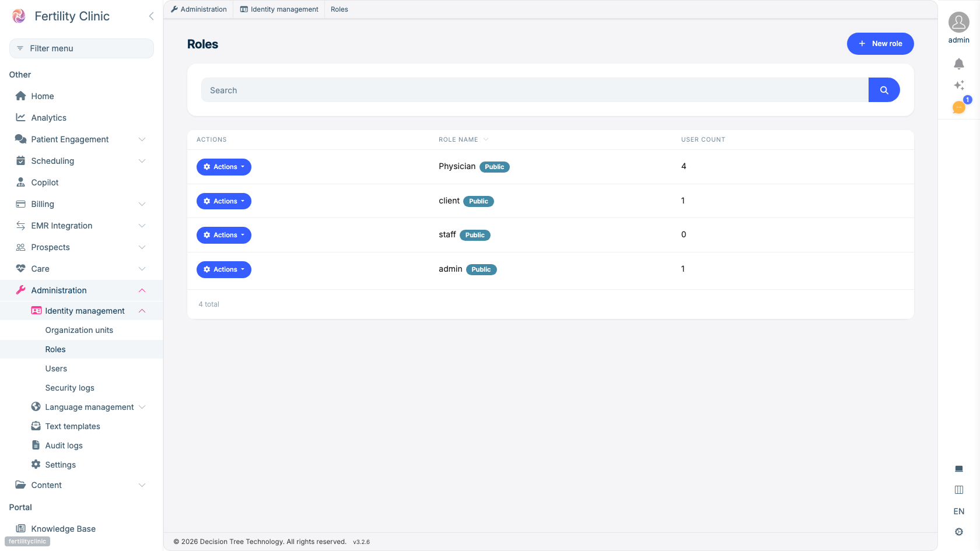Image resolution: width=980 pixels, height=551 pixels.
Task: Click the column layout icon in right bar
Action: click(958, 490)
